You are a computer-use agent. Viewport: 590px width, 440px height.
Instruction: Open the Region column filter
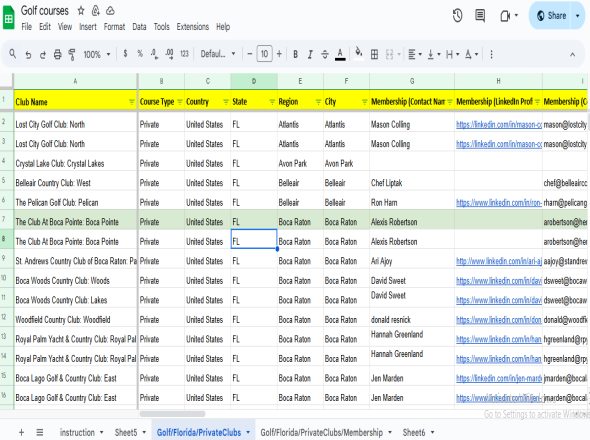(318, 102)
